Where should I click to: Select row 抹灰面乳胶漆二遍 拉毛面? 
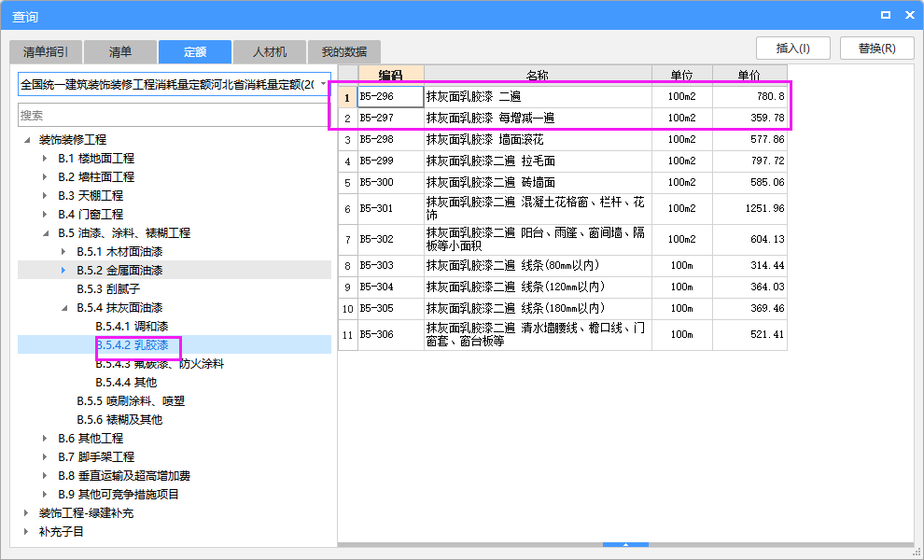tap(563, 161)
